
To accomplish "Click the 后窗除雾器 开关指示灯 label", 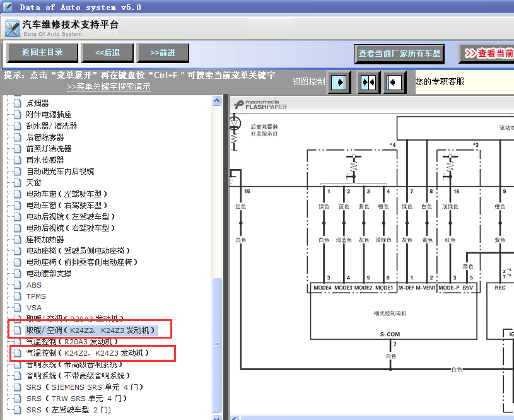I will click(x=264, y=130).
